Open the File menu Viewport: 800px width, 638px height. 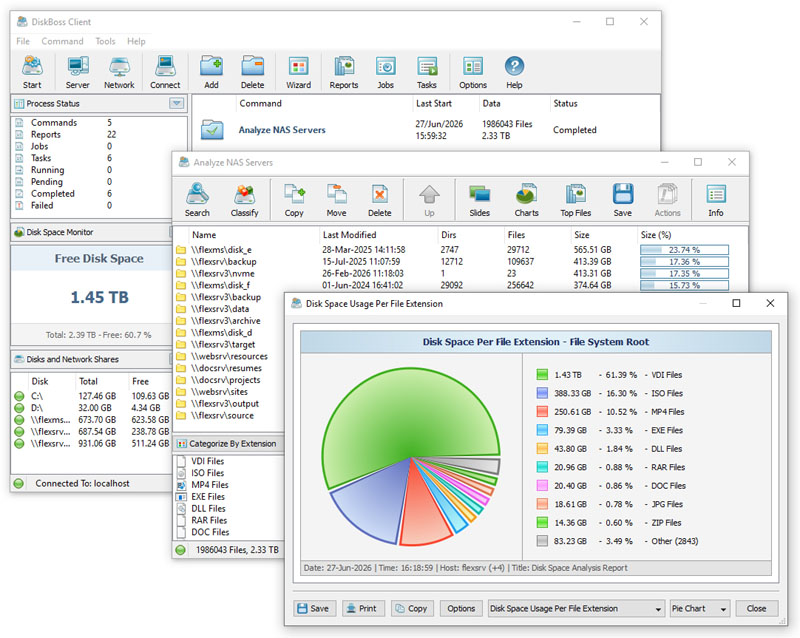click(23, 41)
